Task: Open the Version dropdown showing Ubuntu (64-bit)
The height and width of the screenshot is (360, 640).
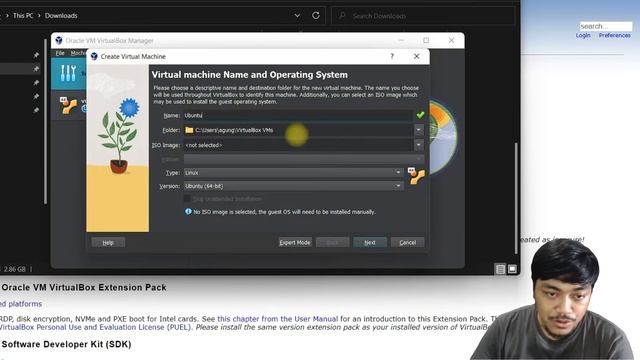Action: pyautogui.click(x=293, y=186)
